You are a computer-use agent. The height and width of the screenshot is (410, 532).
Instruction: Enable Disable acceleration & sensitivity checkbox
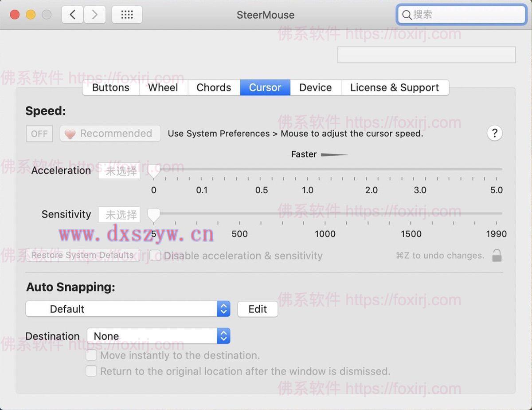[x=155, y=256]
